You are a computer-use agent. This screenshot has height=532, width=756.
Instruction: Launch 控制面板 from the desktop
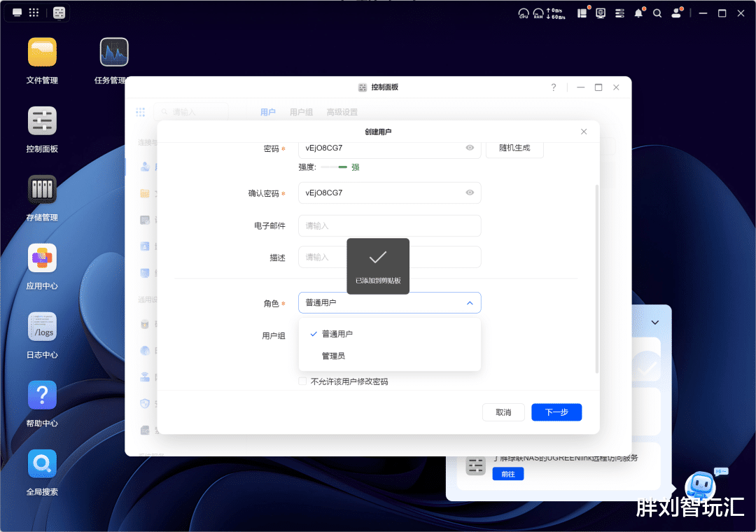[42, 120]
